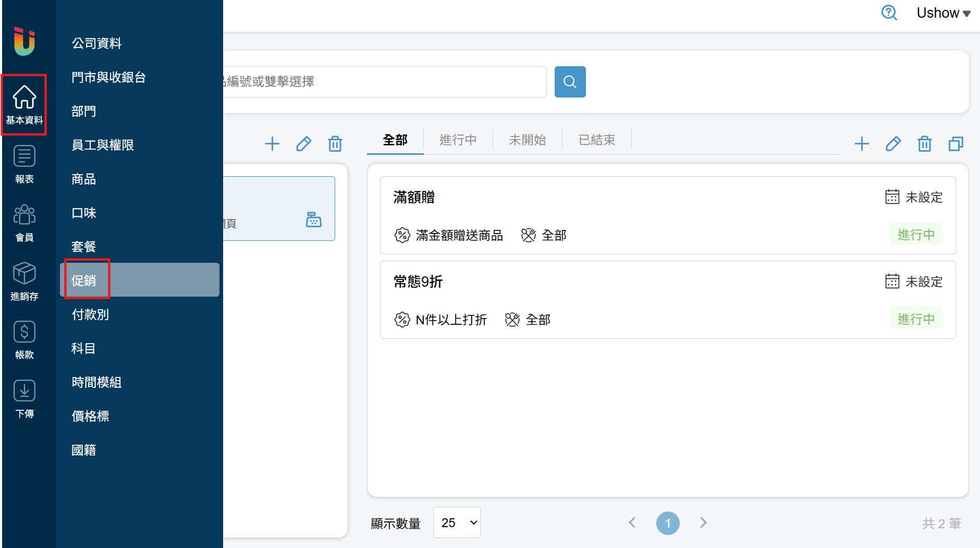Click the scope icon on 滿額贈 row
The height and width of the screenshot is (548, 980).
click(x=529, y=235)
